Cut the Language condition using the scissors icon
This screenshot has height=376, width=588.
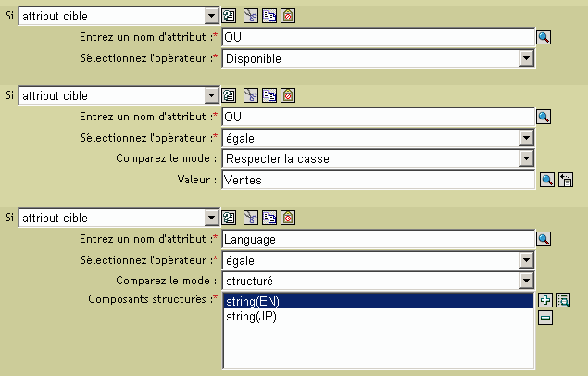(252, 218)
